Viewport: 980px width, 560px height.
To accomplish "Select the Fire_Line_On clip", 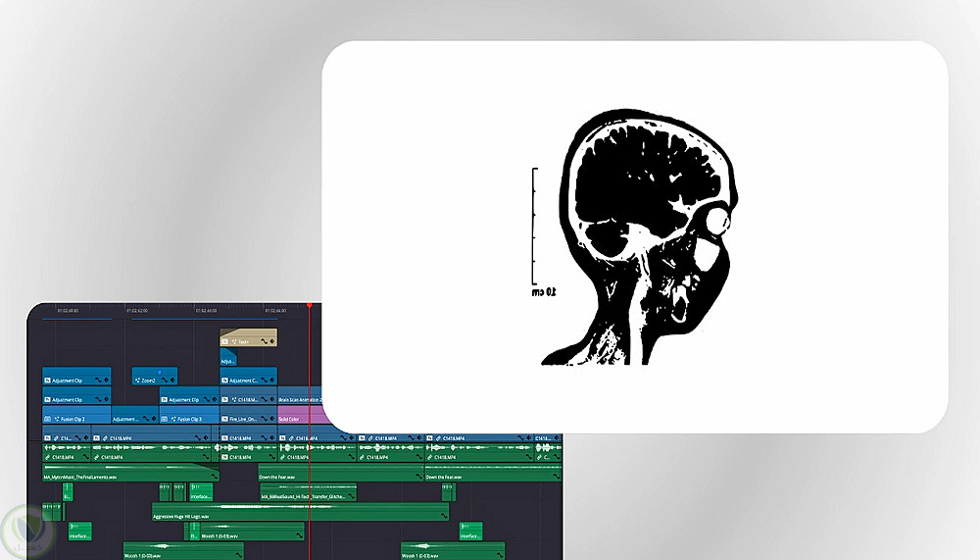I will (x=249, y=415).
